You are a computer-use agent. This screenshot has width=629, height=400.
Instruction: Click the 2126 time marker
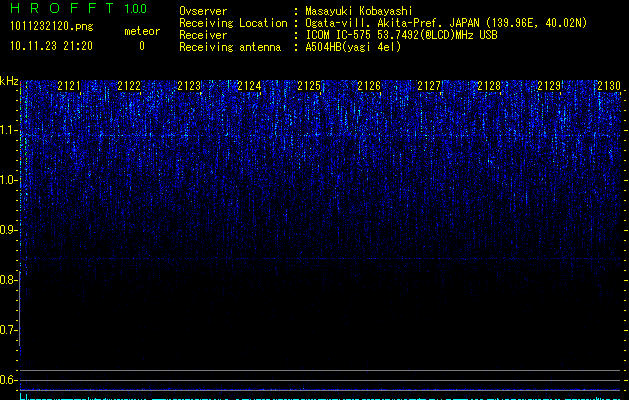pos(369,86)
